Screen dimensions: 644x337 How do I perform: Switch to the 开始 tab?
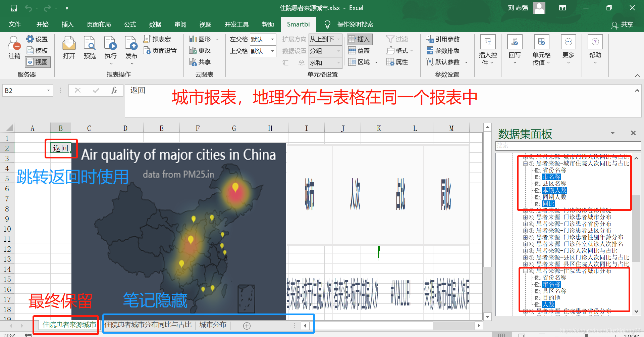tap(43, 25)
